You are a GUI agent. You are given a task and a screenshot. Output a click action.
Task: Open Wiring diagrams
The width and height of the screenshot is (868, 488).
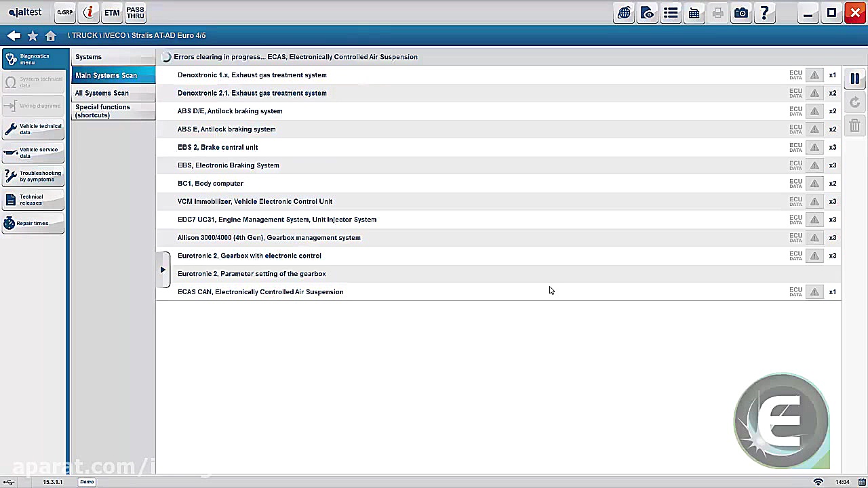[33, 106]
